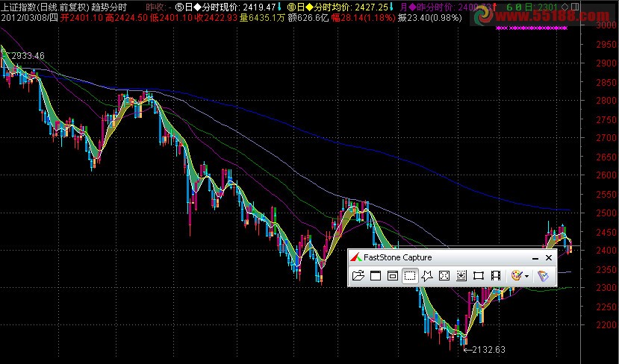This screenshot has height=364, width=619.
Task: Select the capture rectangular region tool
Action: tap(410, 276)
